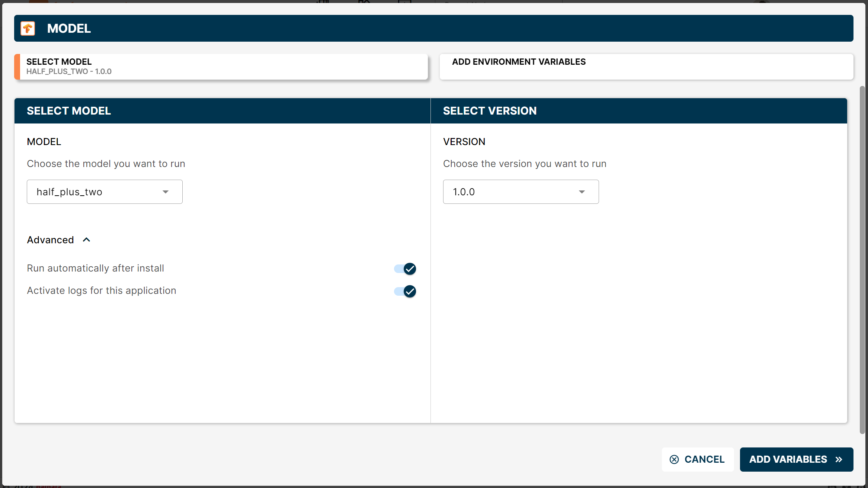868x488 pixels.
Task: Click the double chevron on Add Variables
Action: coord(839,459)
